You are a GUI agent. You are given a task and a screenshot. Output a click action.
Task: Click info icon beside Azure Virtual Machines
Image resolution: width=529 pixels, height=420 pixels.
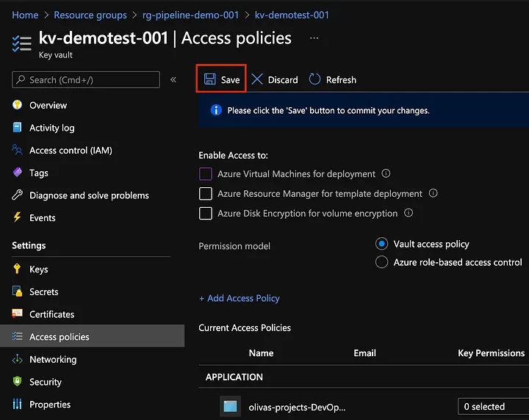[386, 173]
